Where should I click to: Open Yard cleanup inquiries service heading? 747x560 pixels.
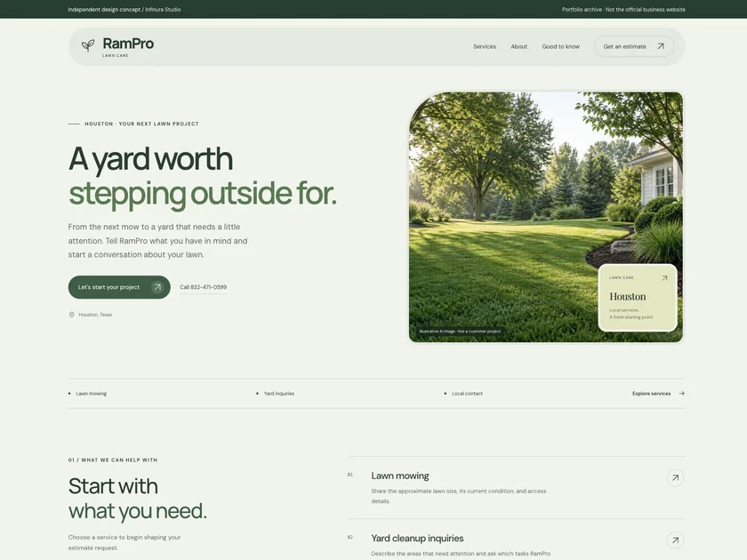(x=417, y=538)
